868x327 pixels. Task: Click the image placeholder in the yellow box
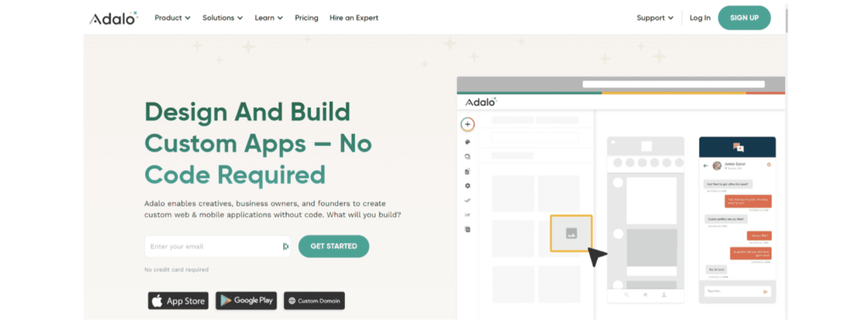tap(571, 234)
